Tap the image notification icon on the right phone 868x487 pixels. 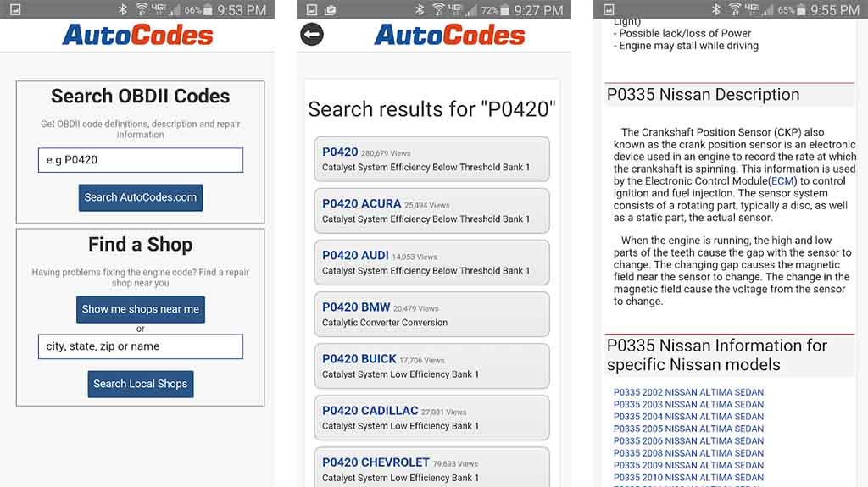tap(609, 9)
